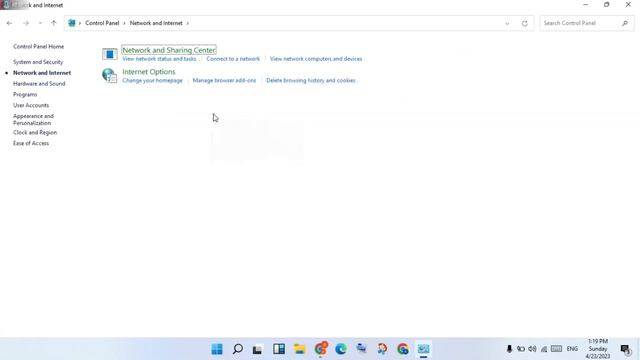
Task: Open Ease of Access category
Action: click(31, 143)
